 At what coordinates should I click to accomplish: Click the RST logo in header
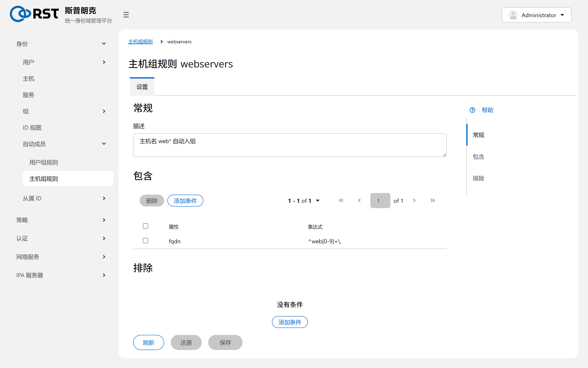click(34, 14)
